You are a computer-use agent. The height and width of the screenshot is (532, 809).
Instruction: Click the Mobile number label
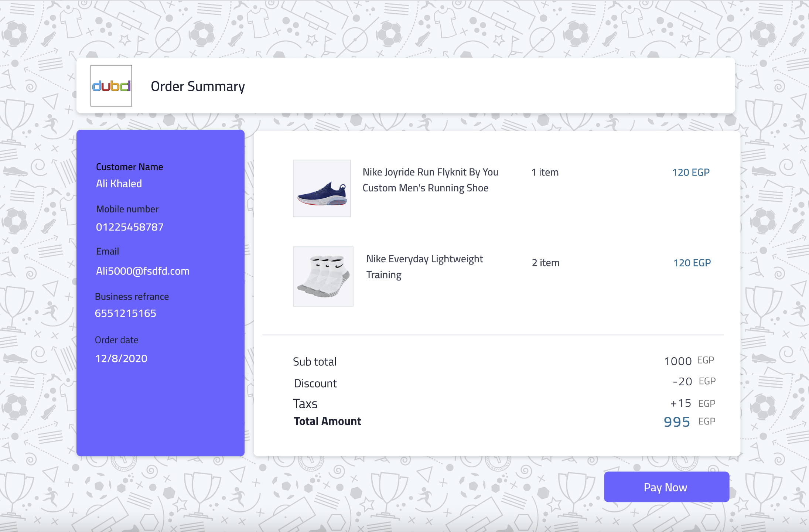coord(127,209)
